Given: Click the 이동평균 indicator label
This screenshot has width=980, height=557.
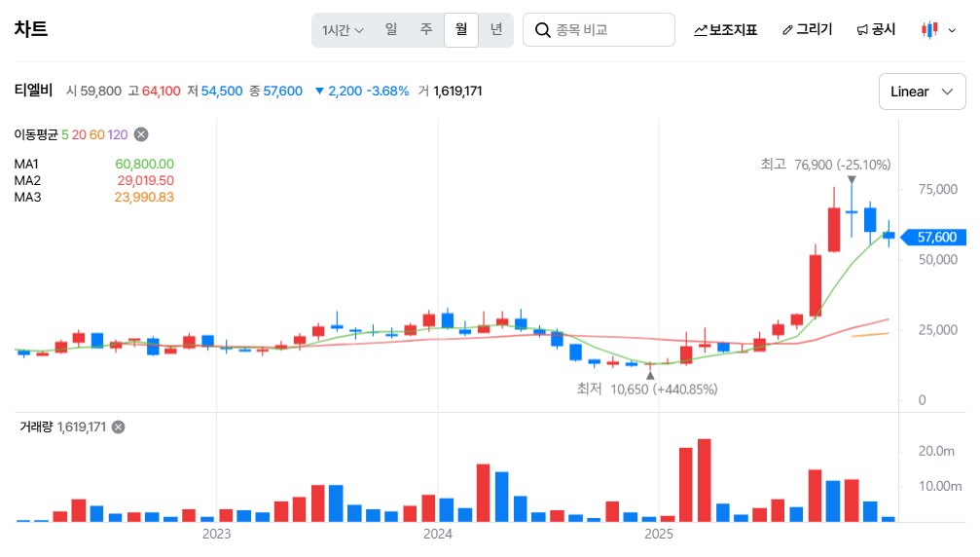Looking at the screenshot, I should (36, 134).
